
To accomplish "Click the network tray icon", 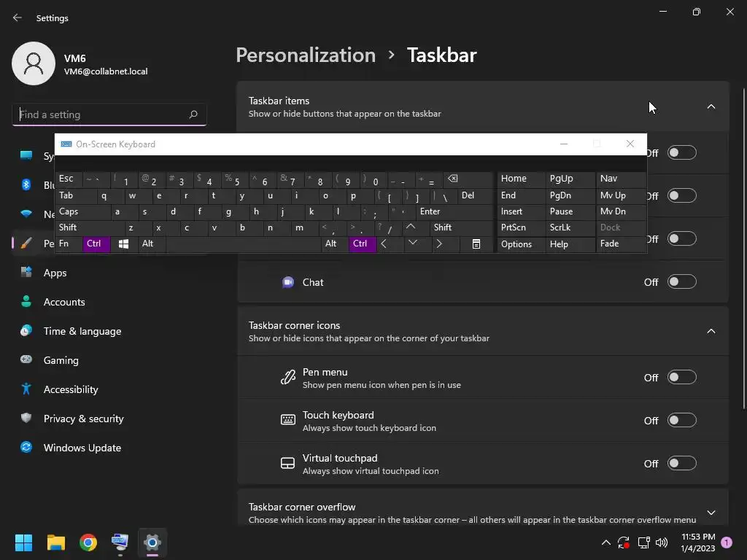I will click(x=643, y=542).
